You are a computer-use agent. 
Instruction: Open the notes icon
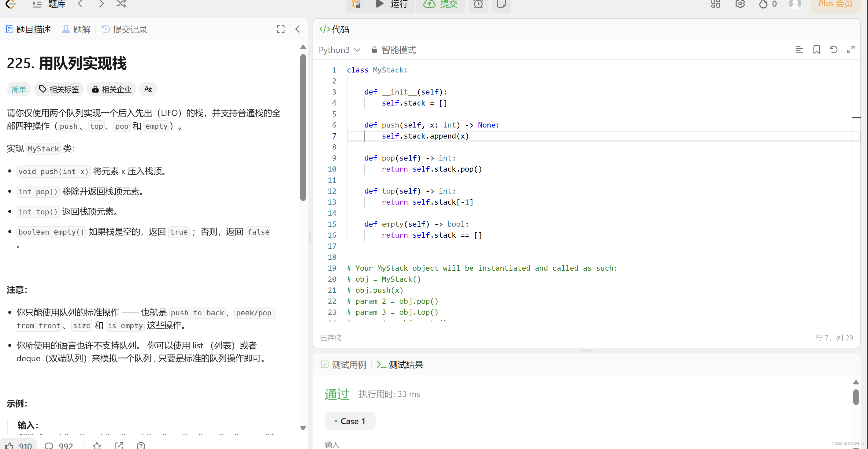pos(501,4)
